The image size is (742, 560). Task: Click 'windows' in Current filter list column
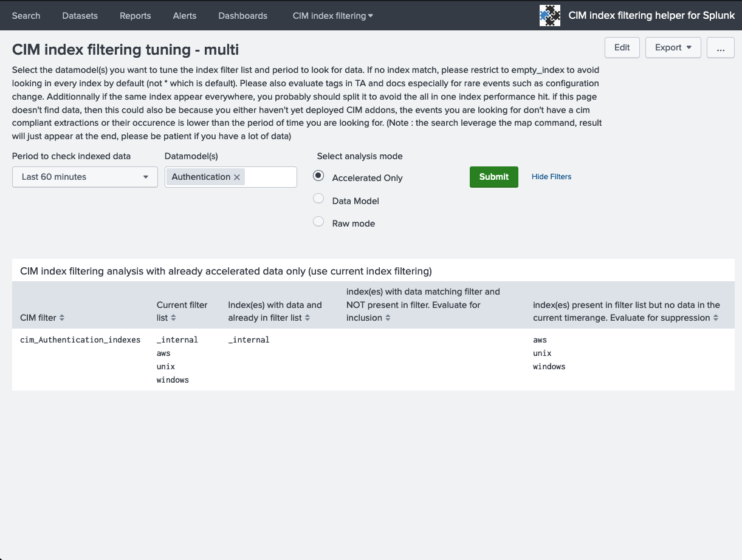click(x=173, y=380)
